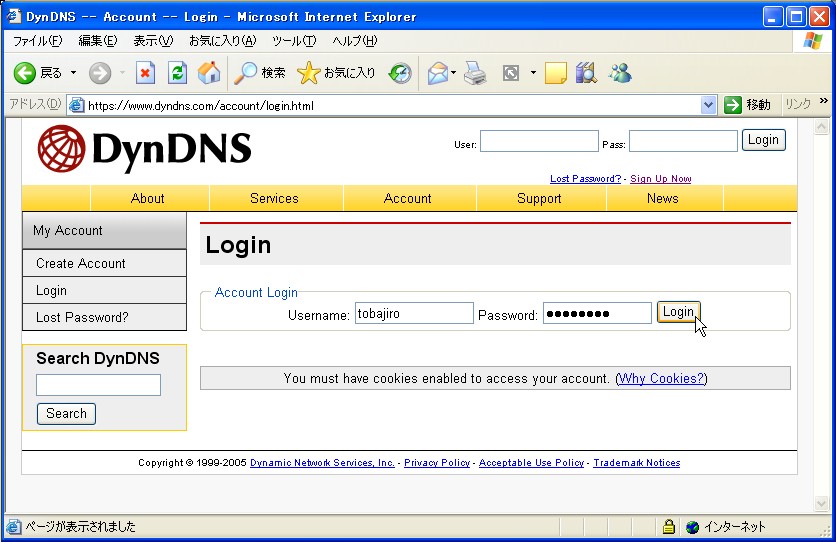Click the Research books toolbar icon

tap(586, 72)
